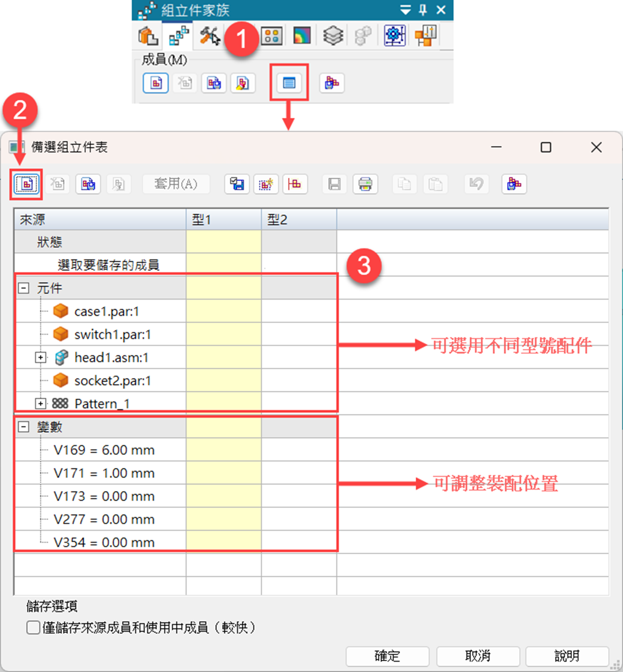Image resolution: width=623 pixels, height=672 pixels.
Task: Maximize the 備選組立件表 dialog
Action: point(546,147)
